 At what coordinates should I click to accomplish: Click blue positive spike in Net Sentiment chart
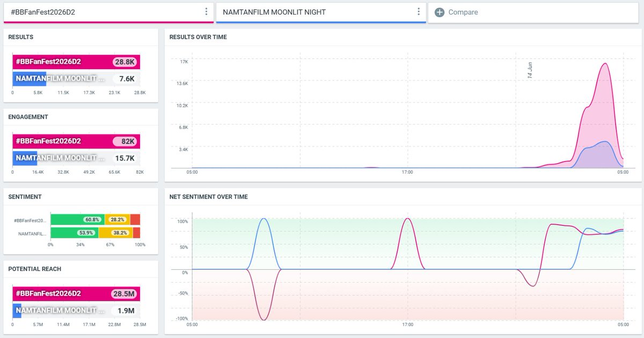263,219
